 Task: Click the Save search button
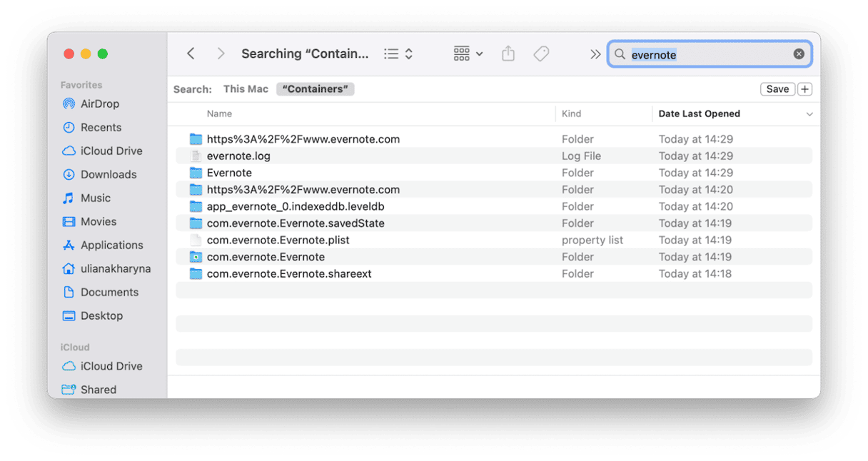pos(777,89)
